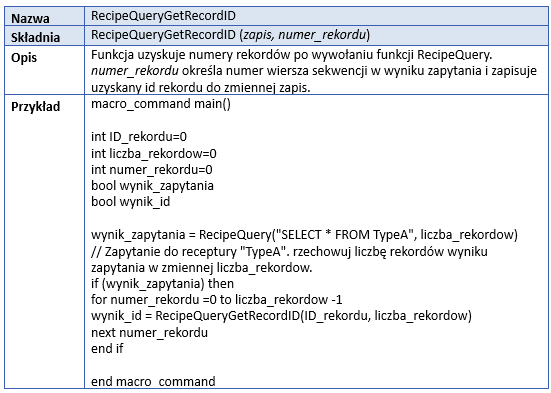This screenshot has height=393, width=551.
Task: Click the 'next numer_rekordu' line
Action: tap(149, 333)
